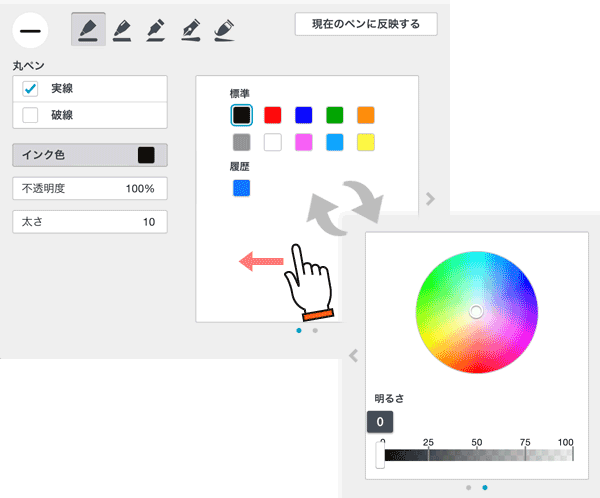This screenshot has width=600, height=498.
Task: Open the 太さ 10 thickness field
Action: [x=90, y=222]
